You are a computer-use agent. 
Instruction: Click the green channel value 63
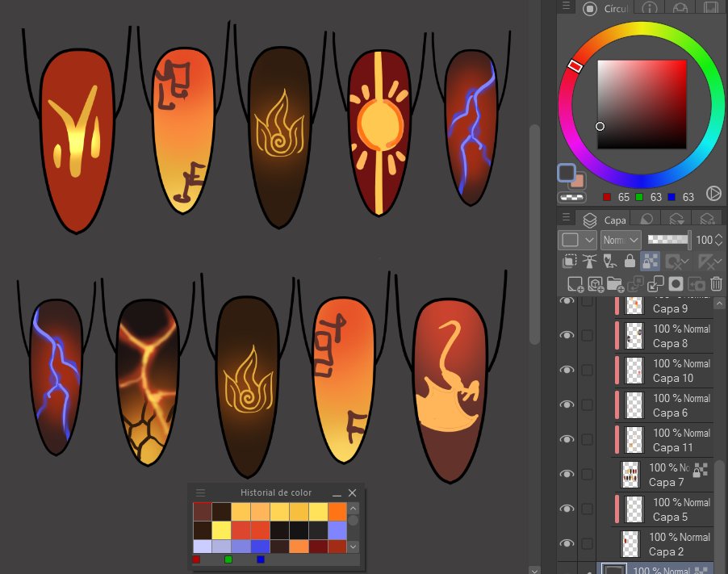[x=655, y=197]
